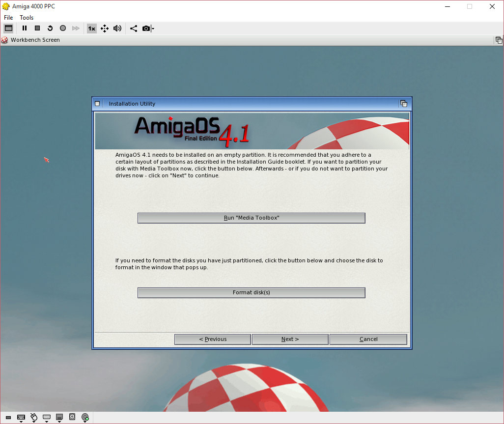Open the CD drive status icon
Screen dimensions: 504x424
(x=85, y=418)
